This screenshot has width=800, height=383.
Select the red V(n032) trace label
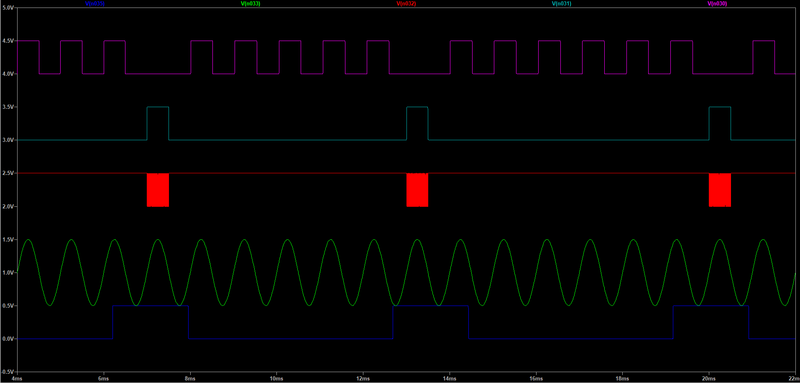click(406, 3)
